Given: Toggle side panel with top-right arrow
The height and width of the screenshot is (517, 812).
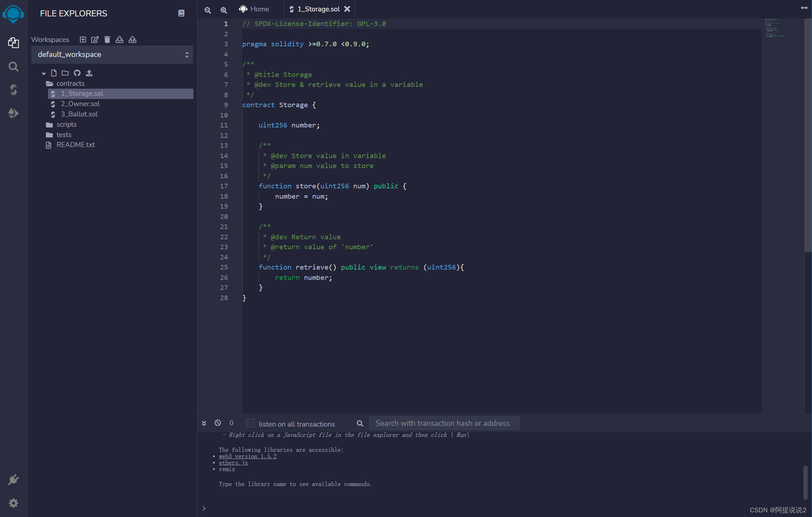Looking at the screenshot, I should [804, 8].
